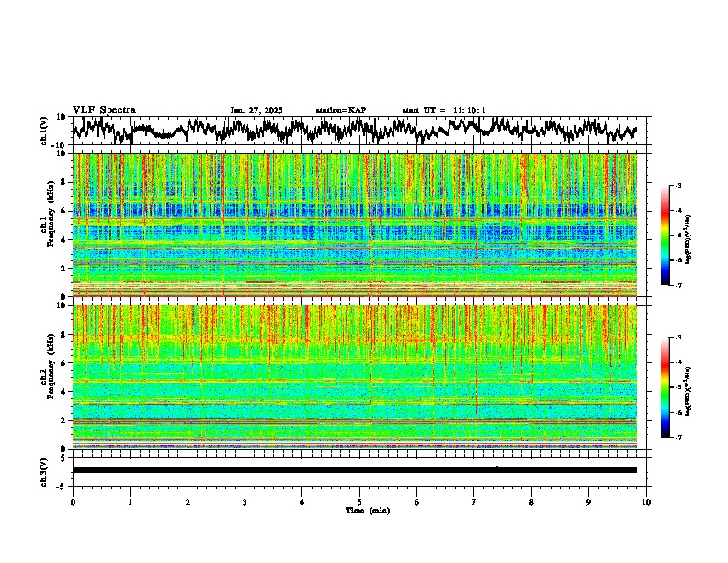Click the "Time (min)" x-axis label

click(x=368, y=511)
